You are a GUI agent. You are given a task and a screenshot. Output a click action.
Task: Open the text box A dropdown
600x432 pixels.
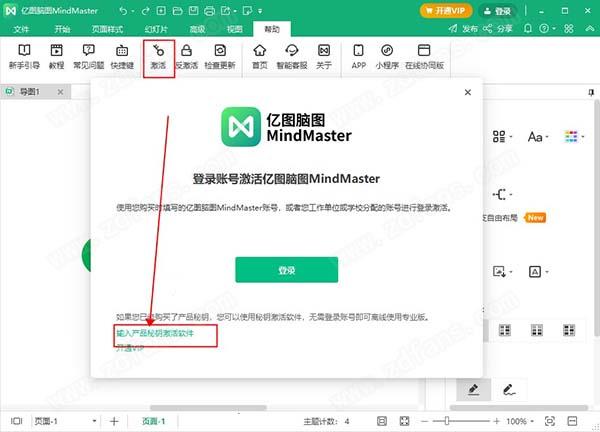point(538,272)
